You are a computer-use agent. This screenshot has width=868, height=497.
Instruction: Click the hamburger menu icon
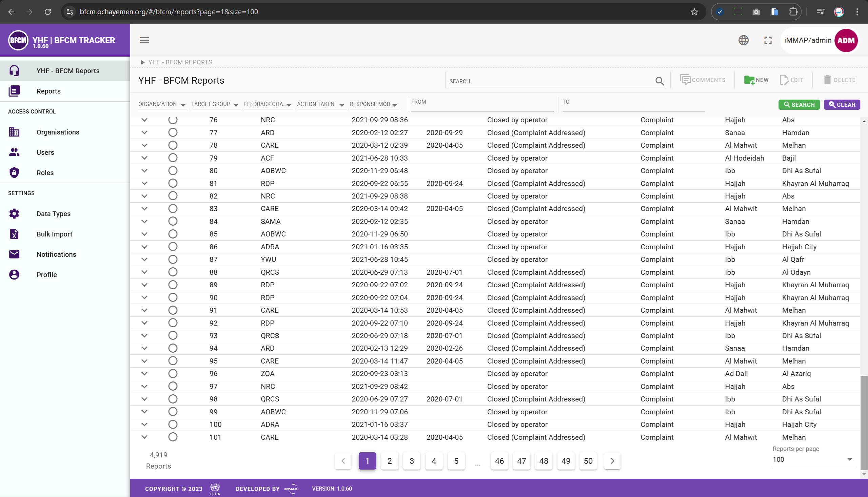[144, 40]
